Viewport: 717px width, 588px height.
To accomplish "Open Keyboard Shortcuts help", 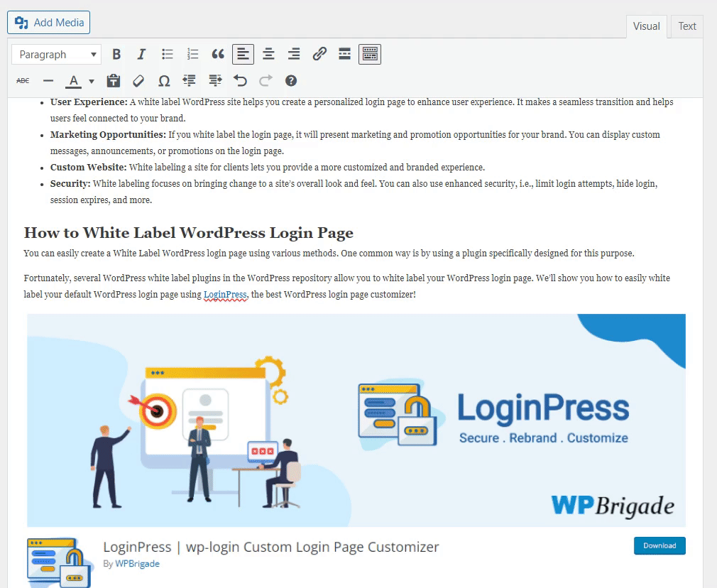I will point(291,81).
